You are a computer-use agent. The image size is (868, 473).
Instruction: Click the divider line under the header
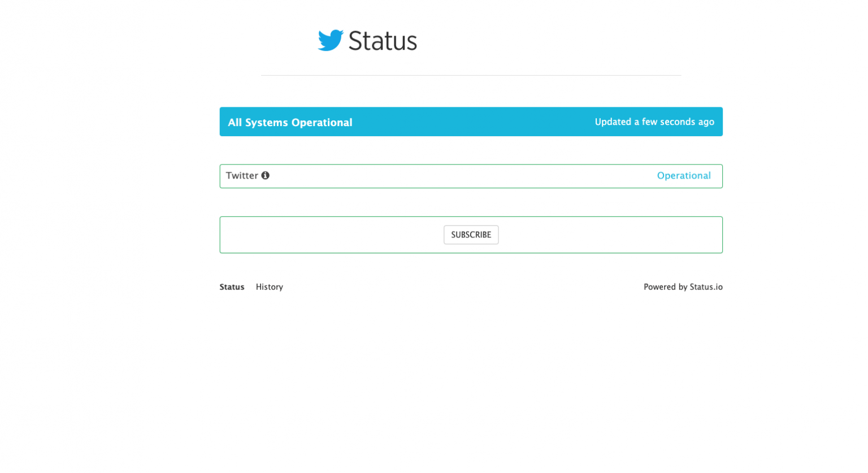point(471,75)
